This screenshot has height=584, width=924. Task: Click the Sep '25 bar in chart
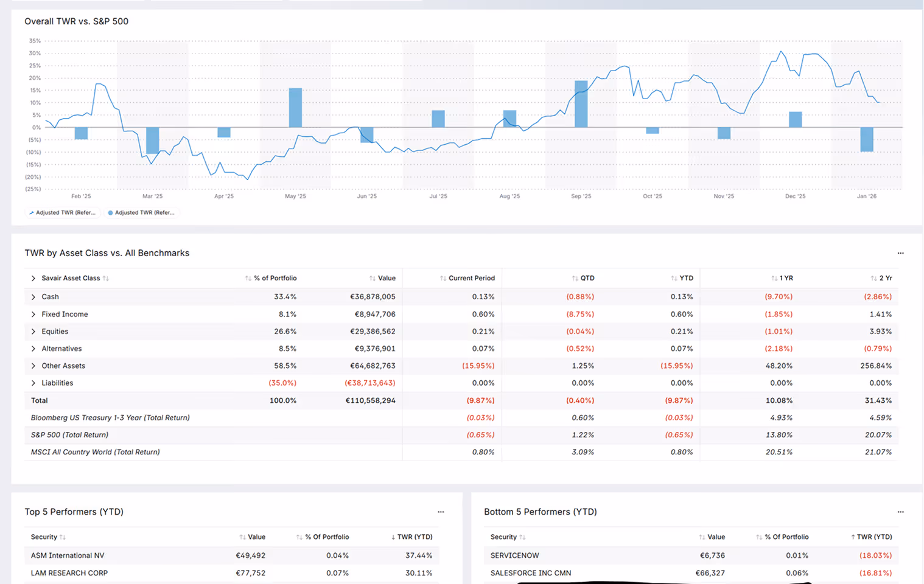[x=581, y=104]
